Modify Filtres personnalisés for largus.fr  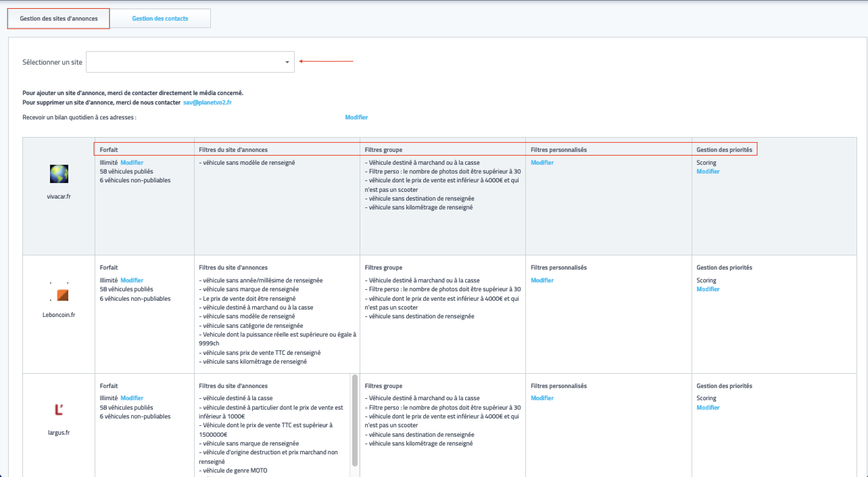coord(542,398)
